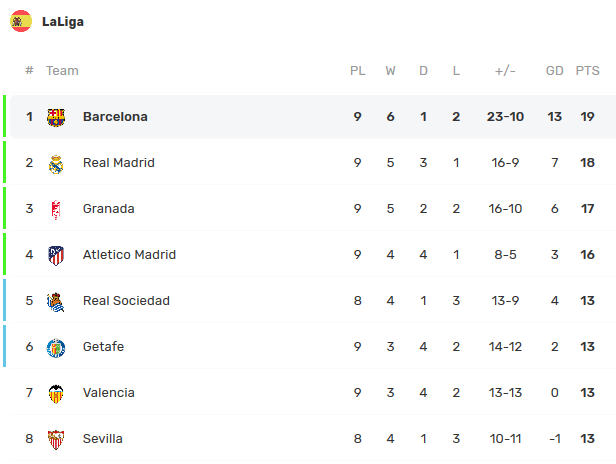616x464 pixels.
Task: Click the Sevilla club crest
Action: (57, 439)
